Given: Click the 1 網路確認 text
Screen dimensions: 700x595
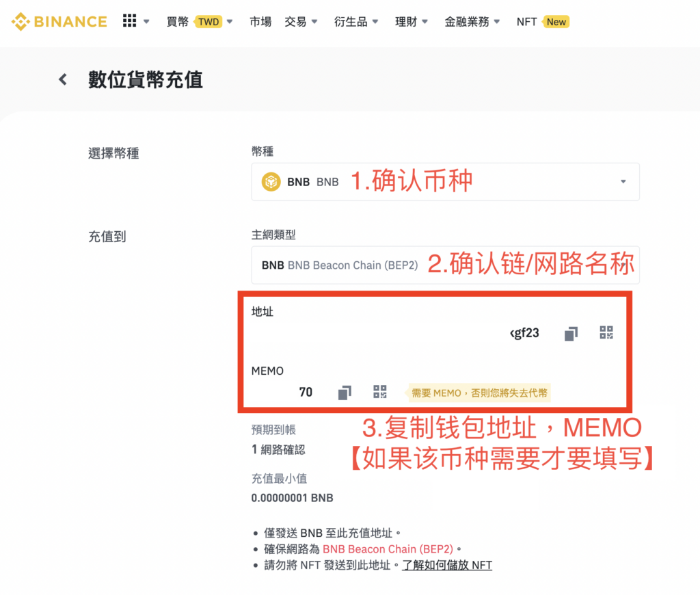Looking at the screenshot, I should (x=278, y=450).
